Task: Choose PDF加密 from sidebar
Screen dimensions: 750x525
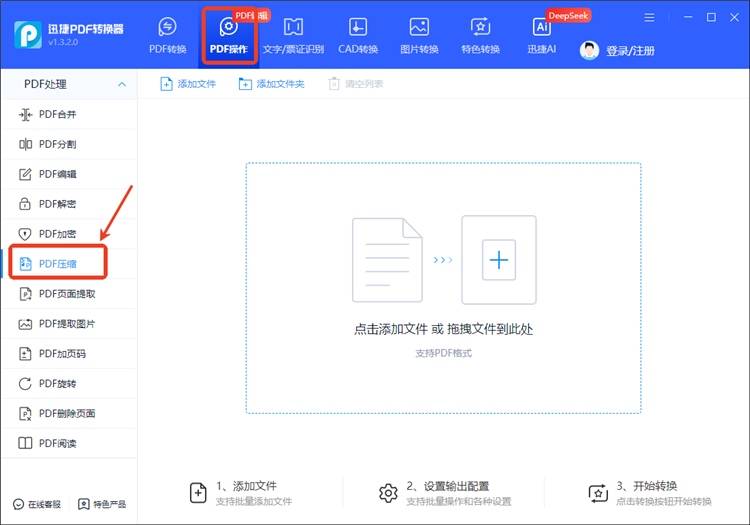Action: pyautogui.click(x=57, y=234)
